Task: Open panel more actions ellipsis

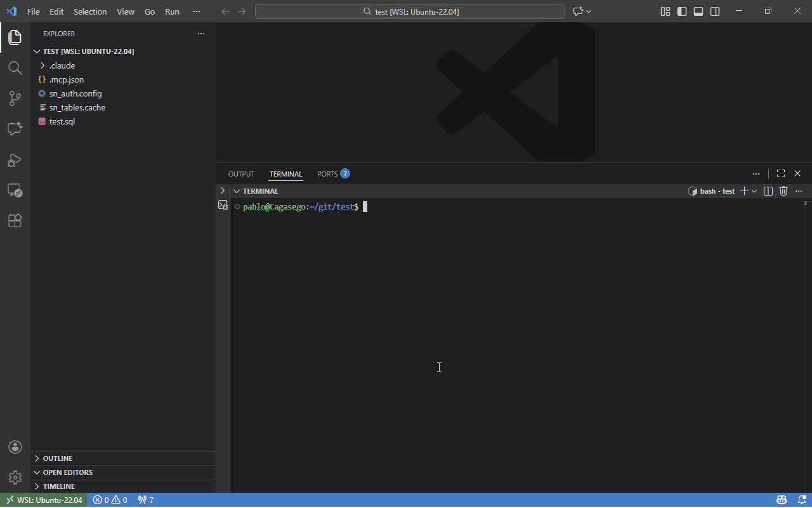Action: coord(756,173)
